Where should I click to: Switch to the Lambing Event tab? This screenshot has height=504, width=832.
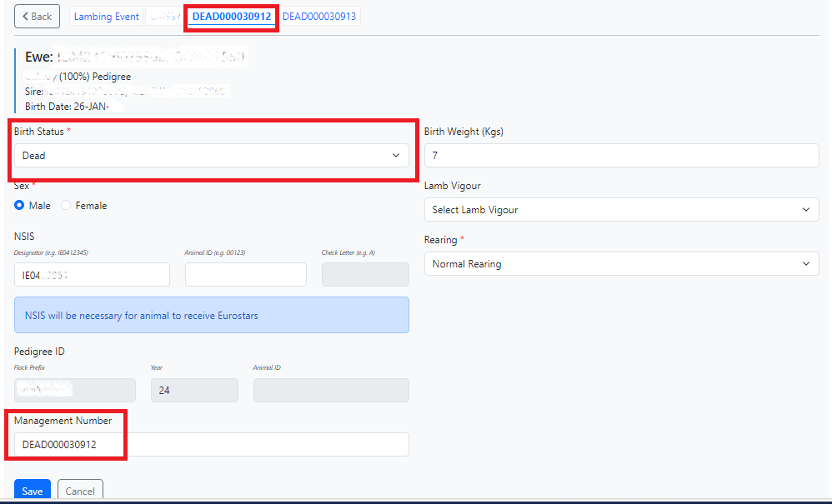coord(107,17)
